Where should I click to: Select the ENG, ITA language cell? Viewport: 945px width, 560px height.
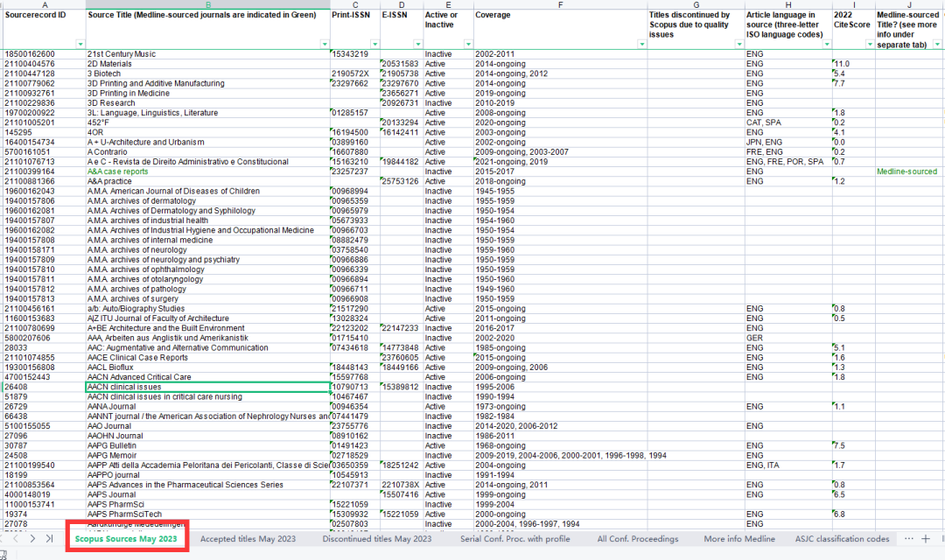click(x=788, y=465)
